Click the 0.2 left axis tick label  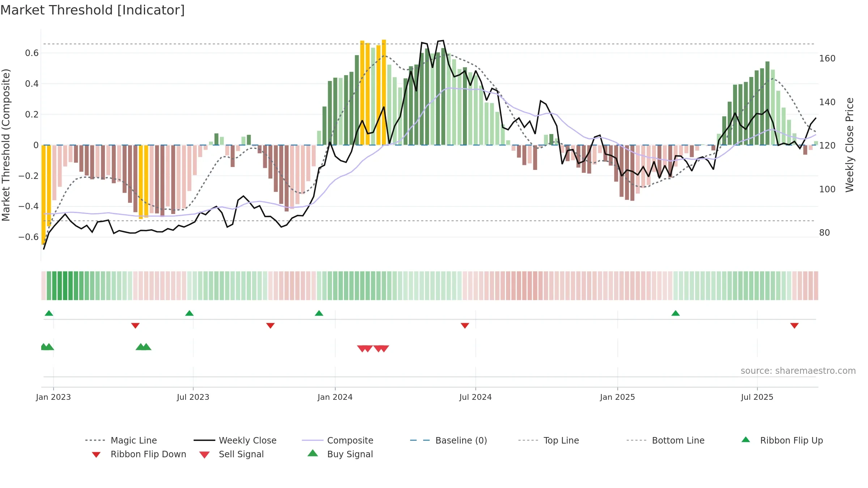(x=32, y=115)
